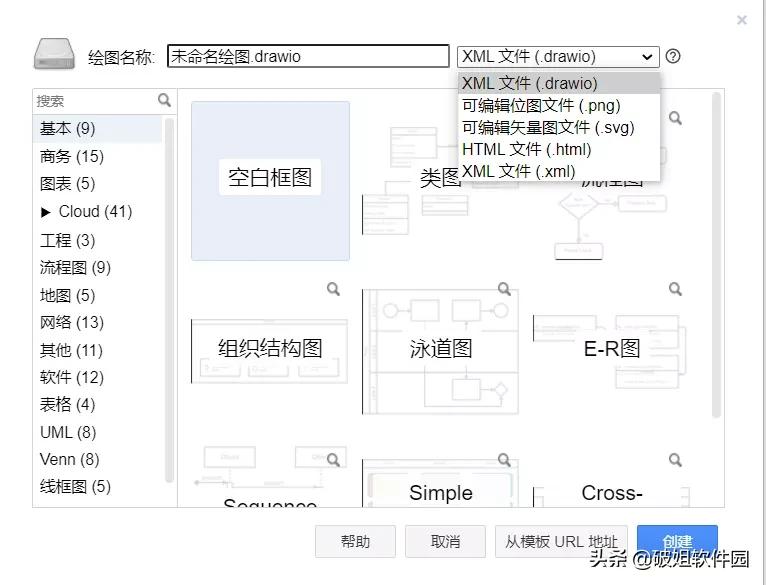Choose XML 文件 (.xml) option
Viewport: 766px width, 585px height.
(559, 171)
